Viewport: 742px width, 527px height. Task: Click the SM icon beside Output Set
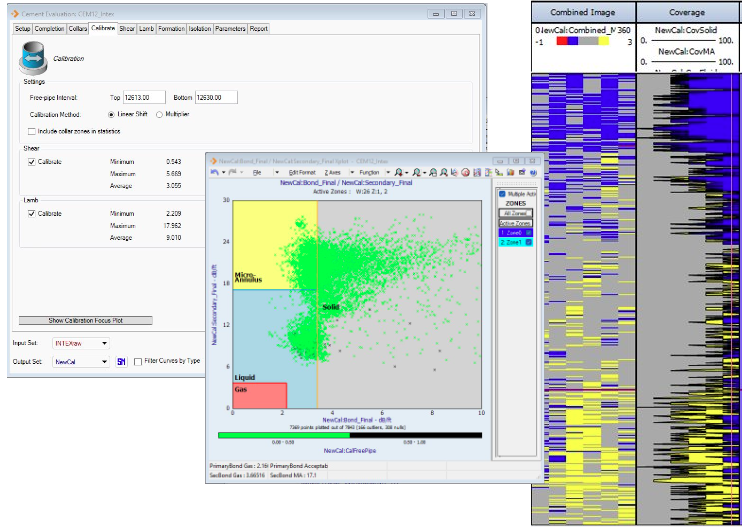point(121,361)
